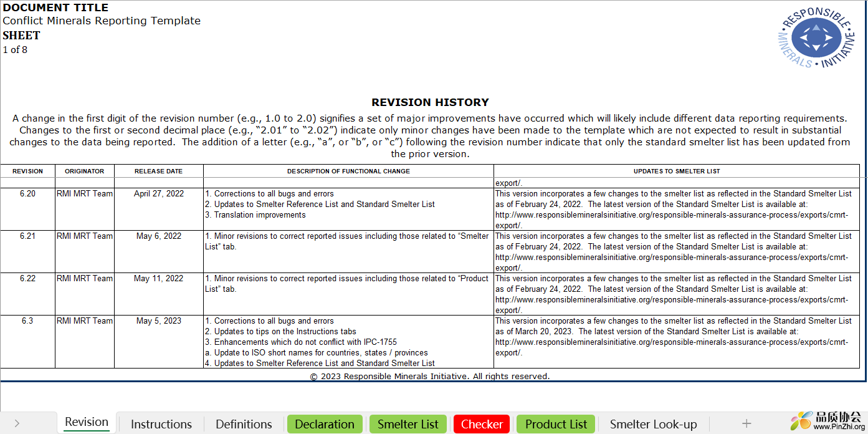Screen dimensions: 868x434
Task: Click the smelter update dated March 20, 2023
Action: tap(677, 342)
